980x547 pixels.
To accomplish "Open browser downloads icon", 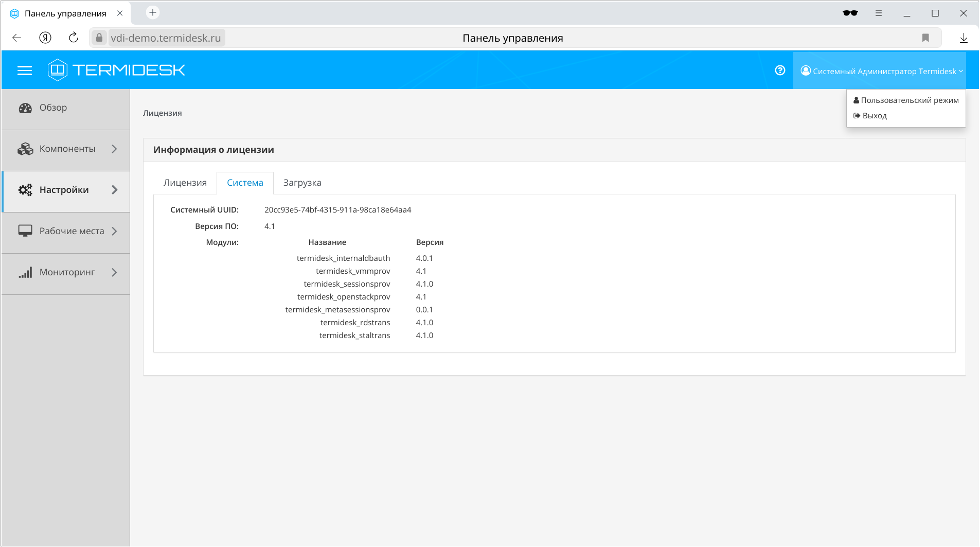I will [964, 38].
